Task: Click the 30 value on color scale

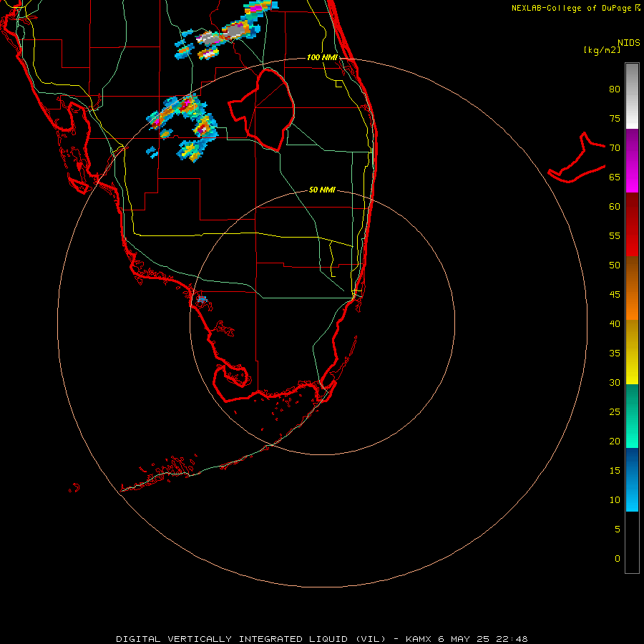Action: (x=615, y=382)
